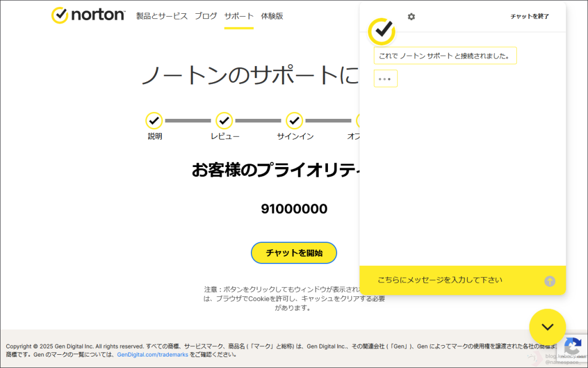This screenshot has height=368, width=588.
Task: Switch to the サポート tab
Action: 238,16
